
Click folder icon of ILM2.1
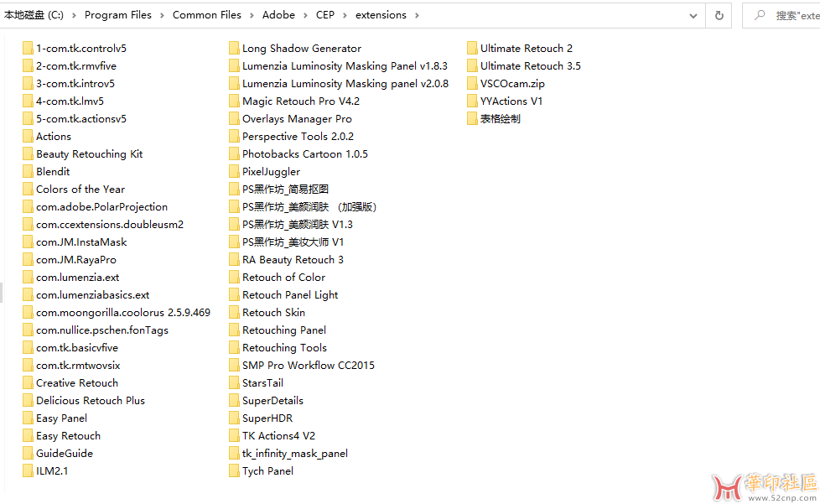click(28, 471)
